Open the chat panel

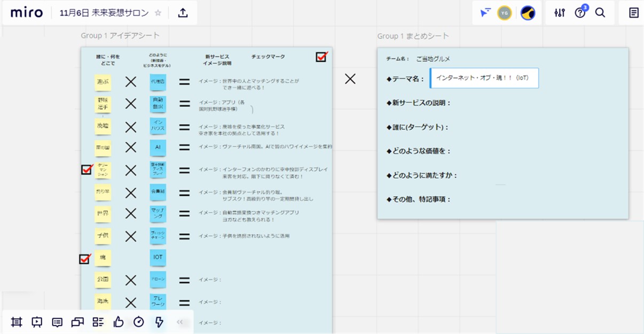tap(77, 322)
